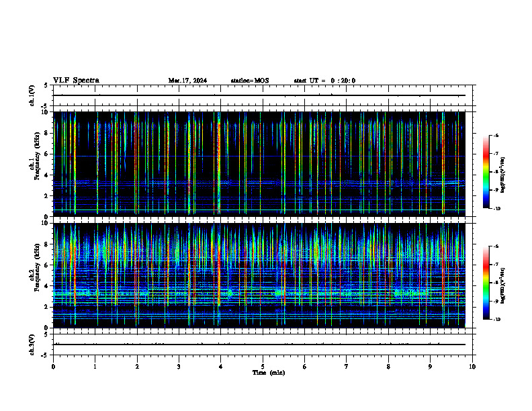Screen dimensions: 532x411
Task: Click time axis tick label "6"
Action: tap(305, 367)
